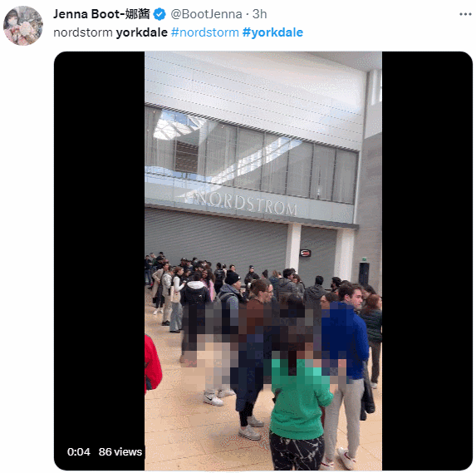This screenshot has width=476, height=473.
Task: Open the tweet via 3h timestamp
Action: (x=259, y=14)
